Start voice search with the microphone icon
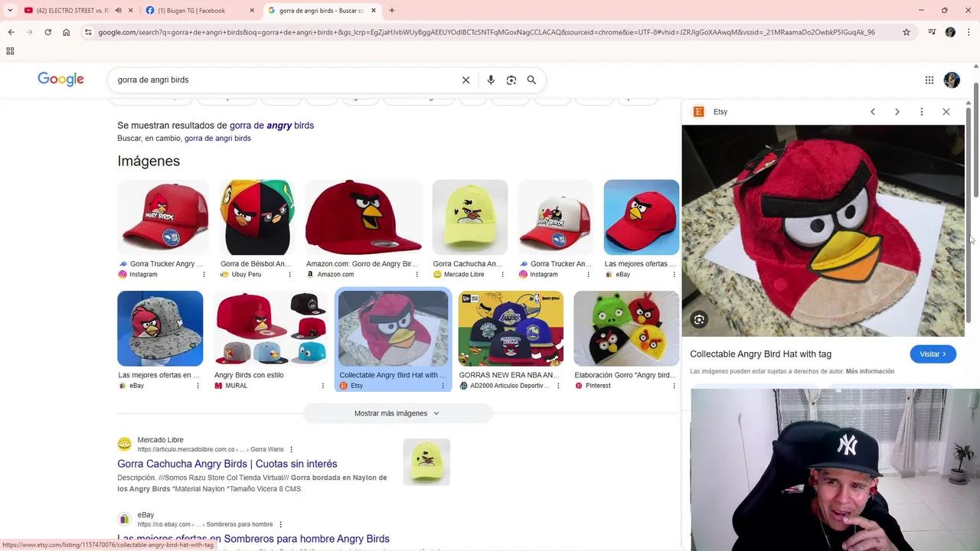 coord(491,80)
